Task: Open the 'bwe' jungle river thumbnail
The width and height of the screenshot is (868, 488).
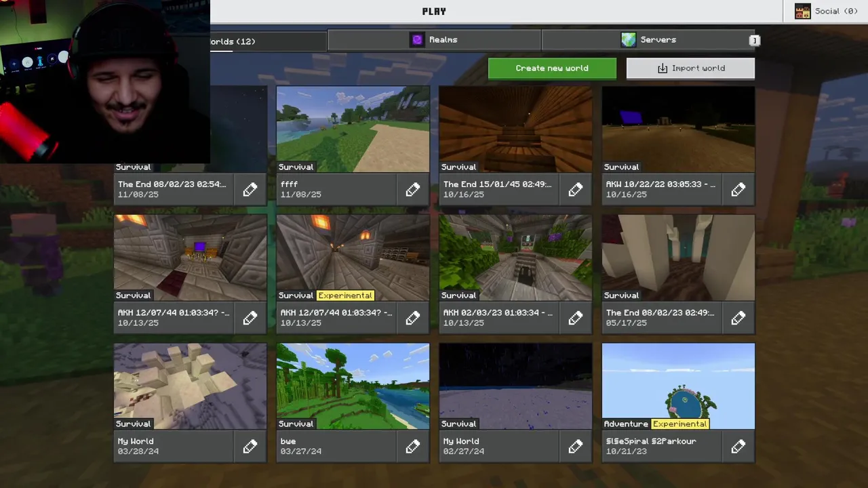Action: tap(353, 386)
